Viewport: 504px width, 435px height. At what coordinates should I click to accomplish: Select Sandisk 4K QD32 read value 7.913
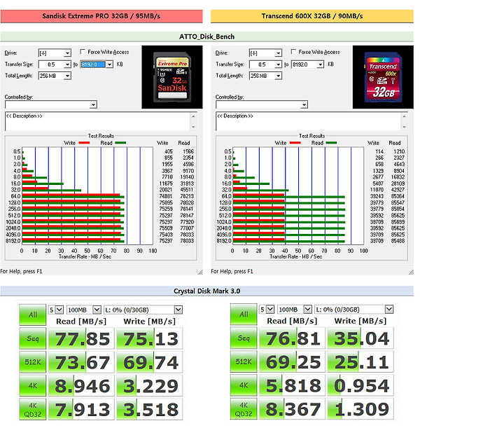81,410
